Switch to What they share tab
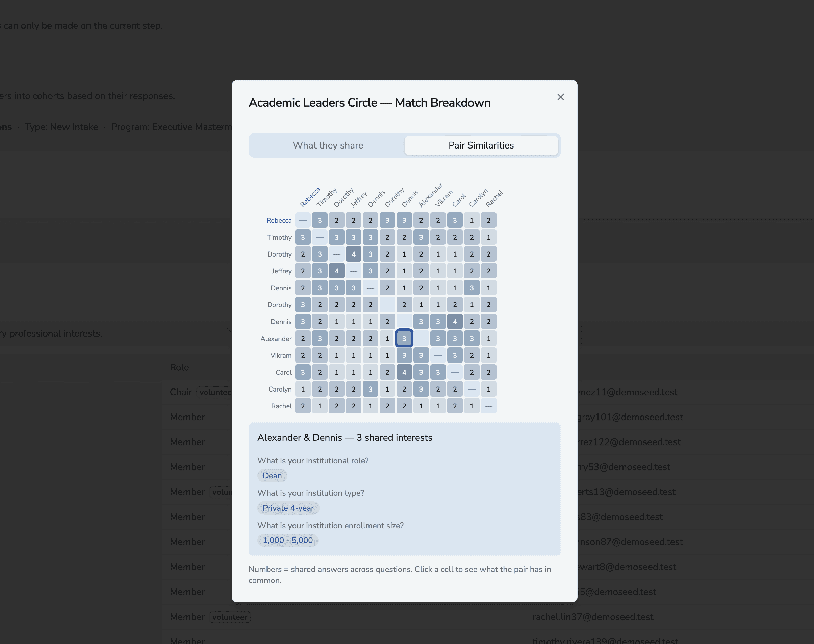 pyautogui.click(x=327, y=145)
